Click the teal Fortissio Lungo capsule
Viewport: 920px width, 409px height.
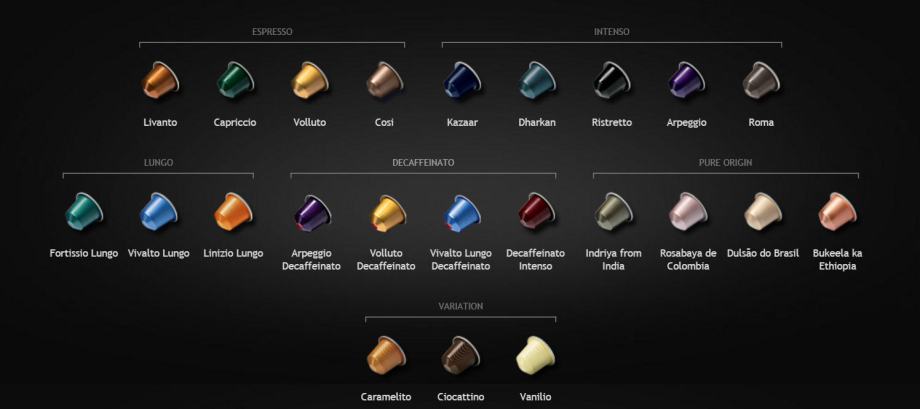84,211
